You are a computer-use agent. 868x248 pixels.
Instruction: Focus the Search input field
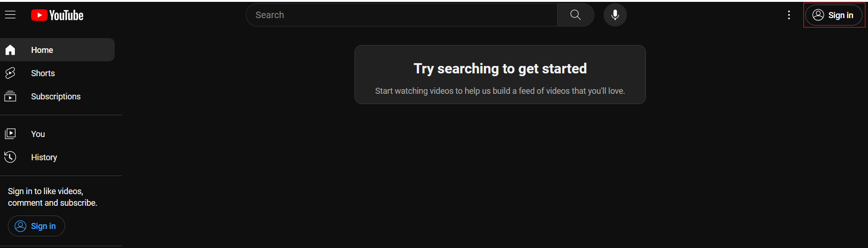pos(402,15)
